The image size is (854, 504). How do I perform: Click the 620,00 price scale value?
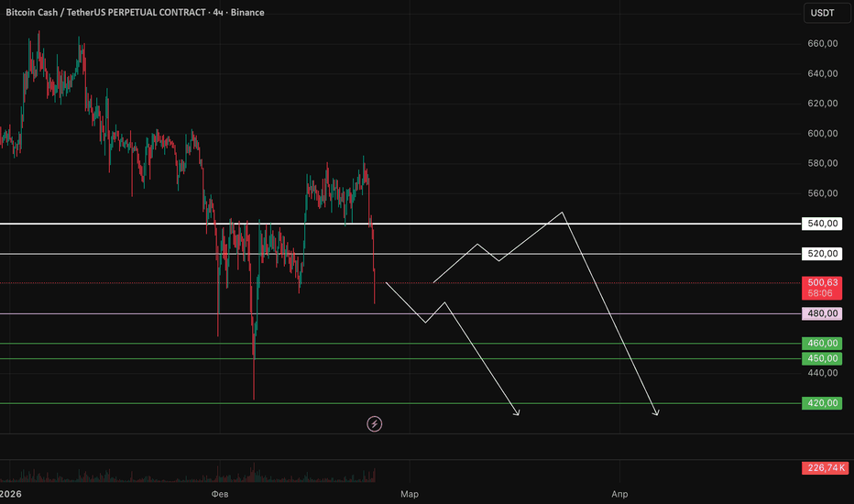[823, 104]
